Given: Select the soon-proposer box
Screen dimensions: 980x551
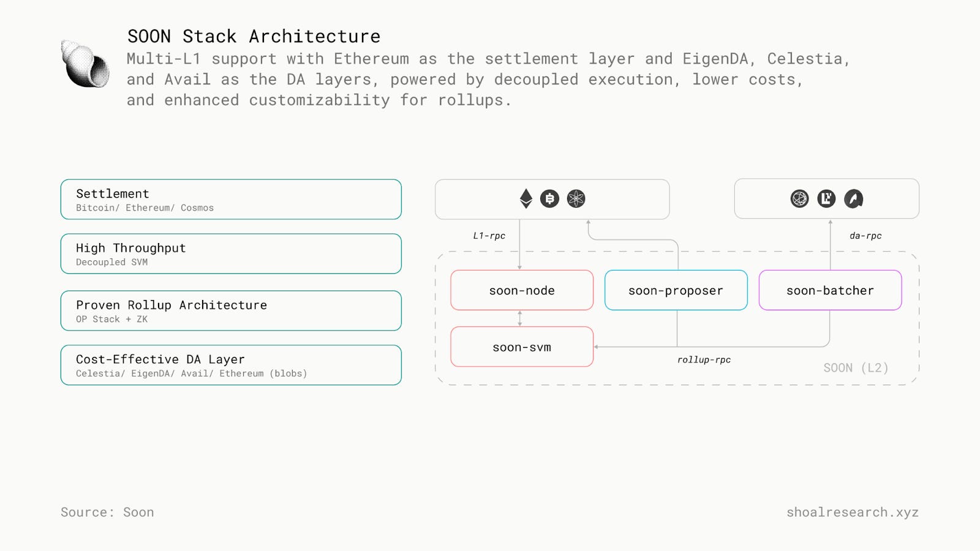Looking at the screenshot, I should tap(676, 290).
